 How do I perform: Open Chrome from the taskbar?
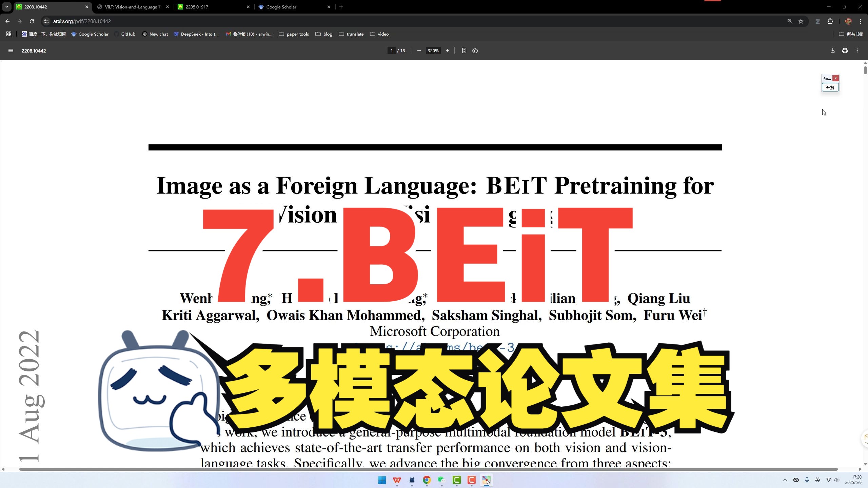pos(427,480)
